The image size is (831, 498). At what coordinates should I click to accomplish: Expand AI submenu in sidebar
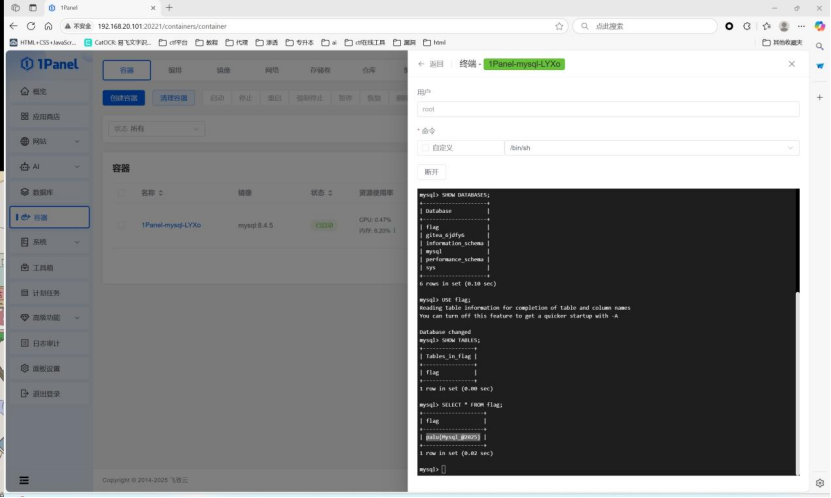[77, 167]
